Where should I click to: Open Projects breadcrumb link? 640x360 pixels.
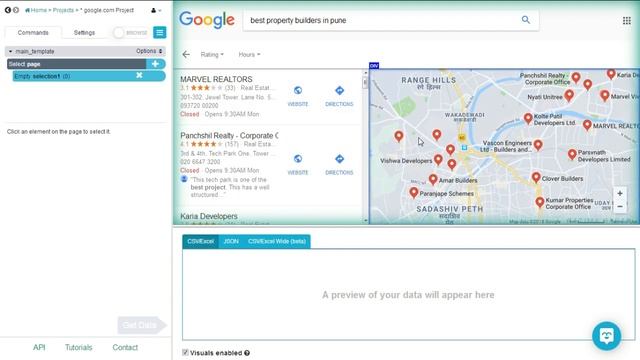tap(63, 10)
